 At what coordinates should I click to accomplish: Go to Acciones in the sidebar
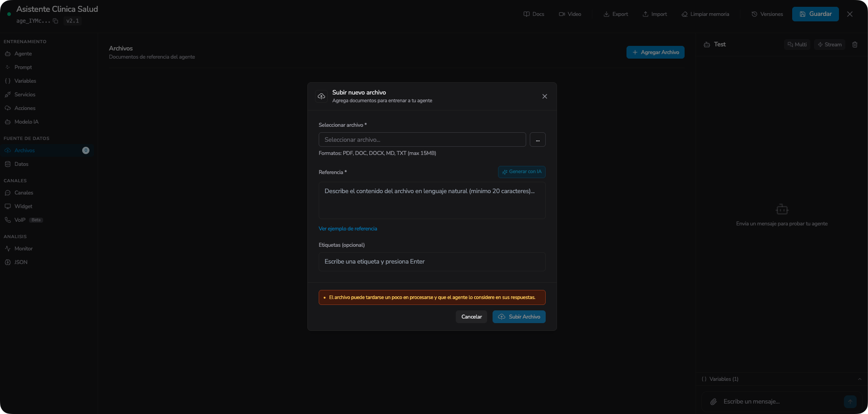[x=47, y=108]
